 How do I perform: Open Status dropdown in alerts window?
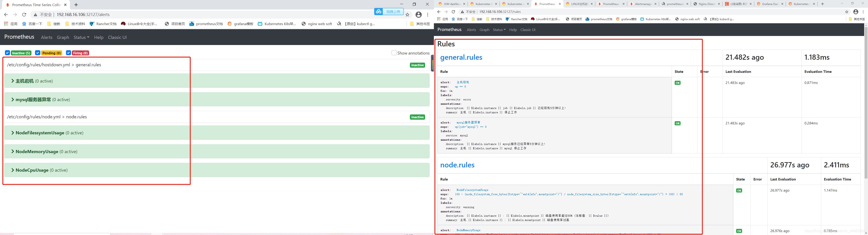click(x=81, y=37)
